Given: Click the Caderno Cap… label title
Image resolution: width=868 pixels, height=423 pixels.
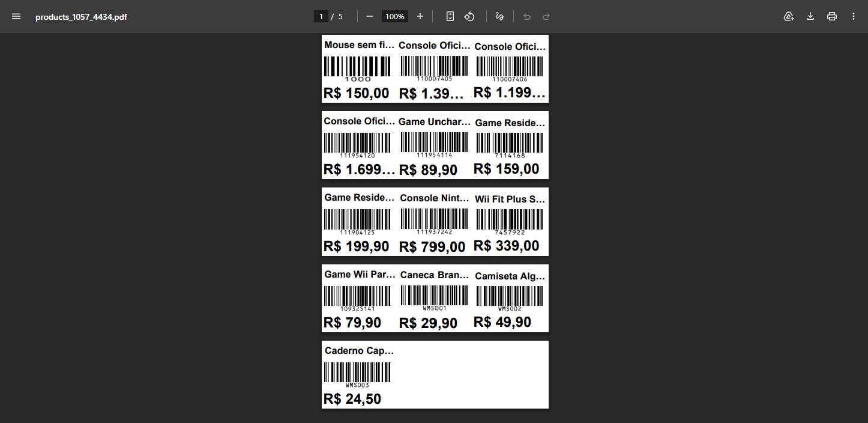Looking at the screenshot, I should (x=359, y=351).
